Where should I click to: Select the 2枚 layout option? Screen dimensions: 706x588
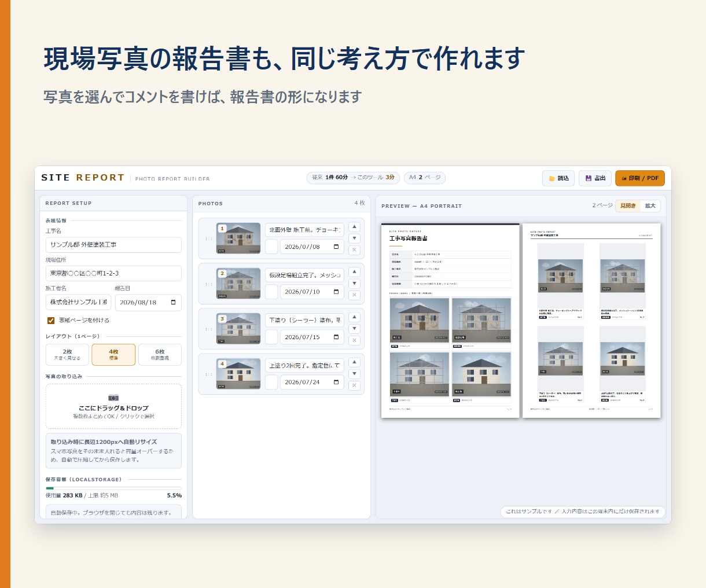(67, 355)
